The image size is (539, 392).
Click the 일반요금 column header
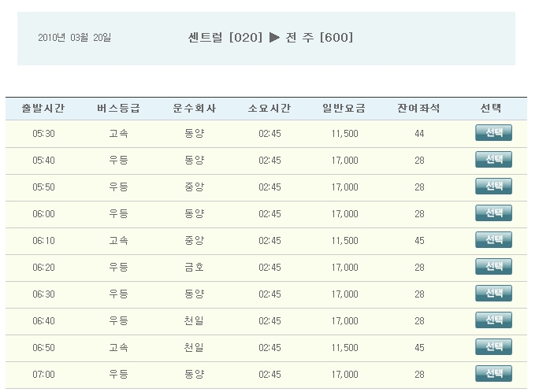point(344,109)
